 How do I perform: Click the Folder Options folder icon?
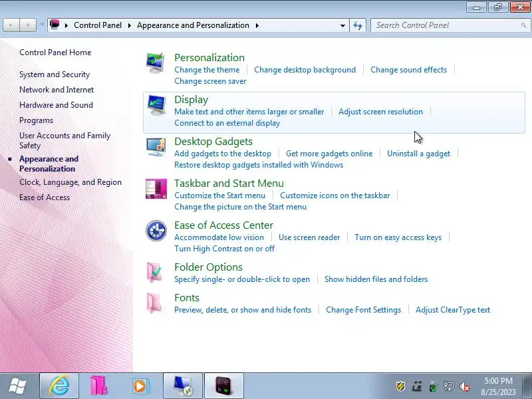pos(154,273)
